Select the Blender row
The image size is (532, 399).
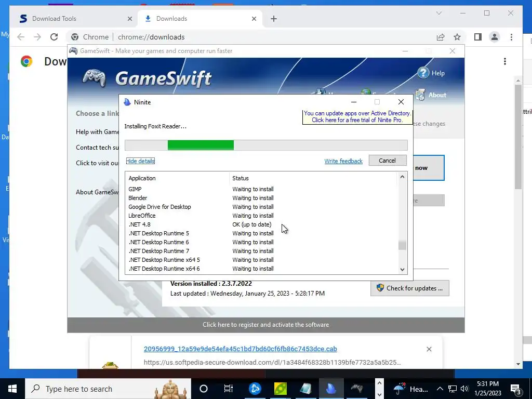click(261, 198)
